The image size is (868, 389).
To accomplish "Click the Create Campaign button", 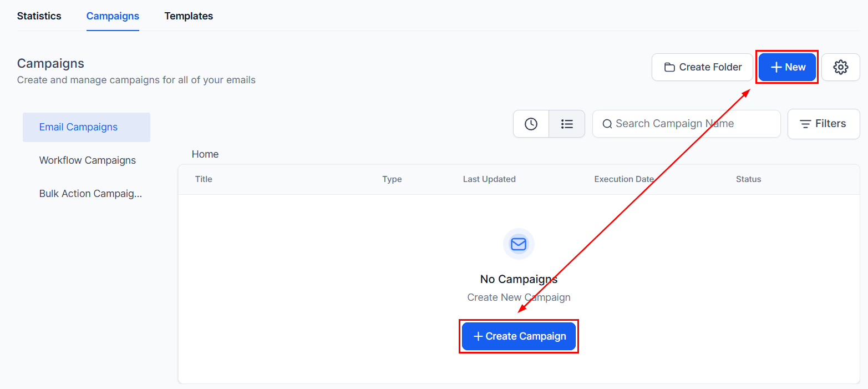I will 519,336.
